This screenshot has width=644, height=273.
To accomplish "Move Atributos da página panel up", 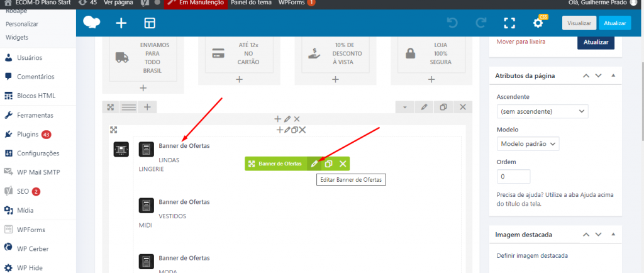I will pos(586,75).
